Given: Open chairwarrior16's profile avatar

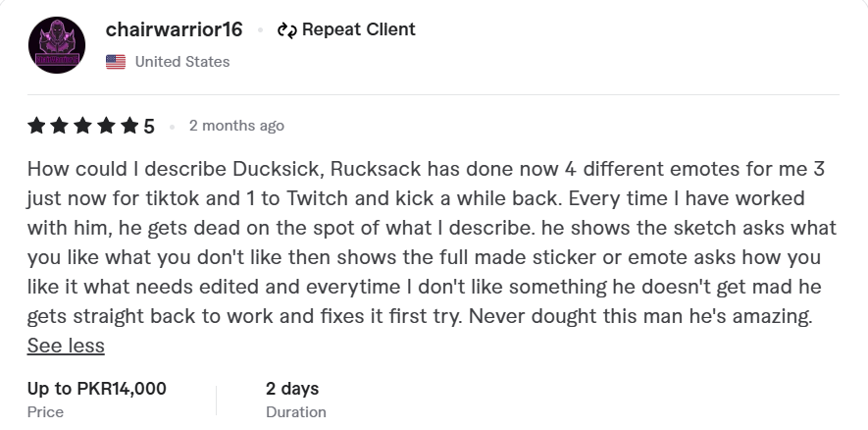Looking at the screenshot, I should (x=57, y=45).
